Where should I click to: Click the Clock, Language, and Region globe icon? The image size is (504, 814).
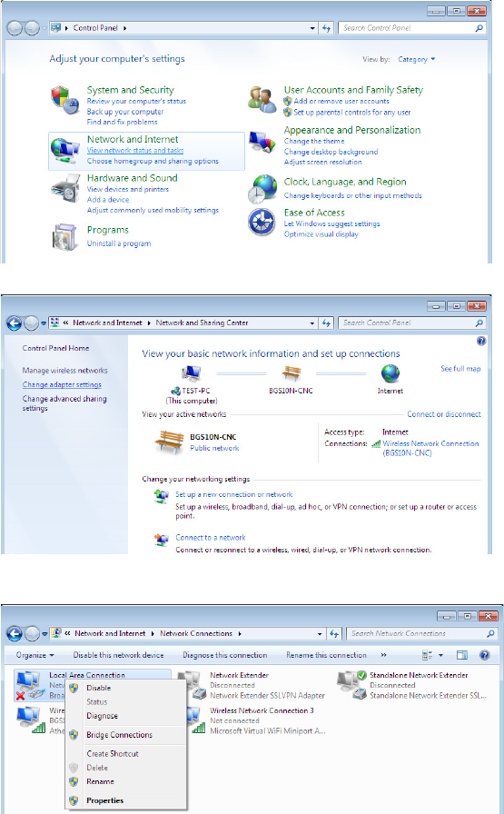pyautogui.click(x=262, y=188)
